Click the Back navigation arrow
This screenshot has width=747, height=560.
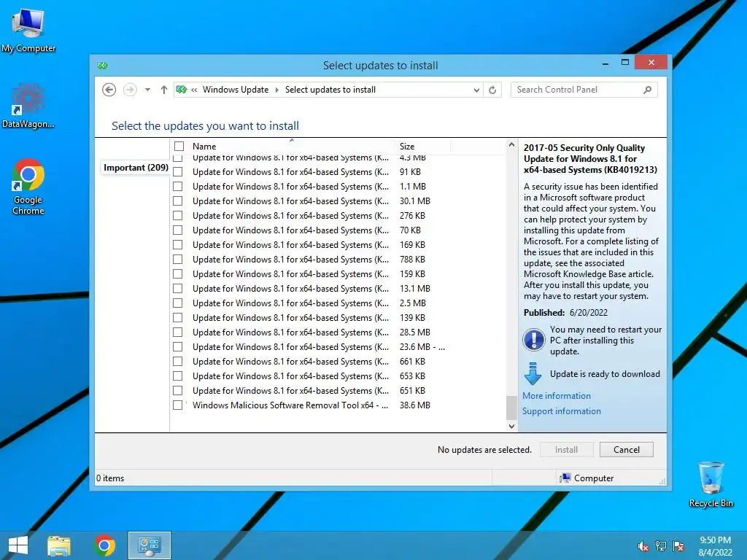(109, 90)
